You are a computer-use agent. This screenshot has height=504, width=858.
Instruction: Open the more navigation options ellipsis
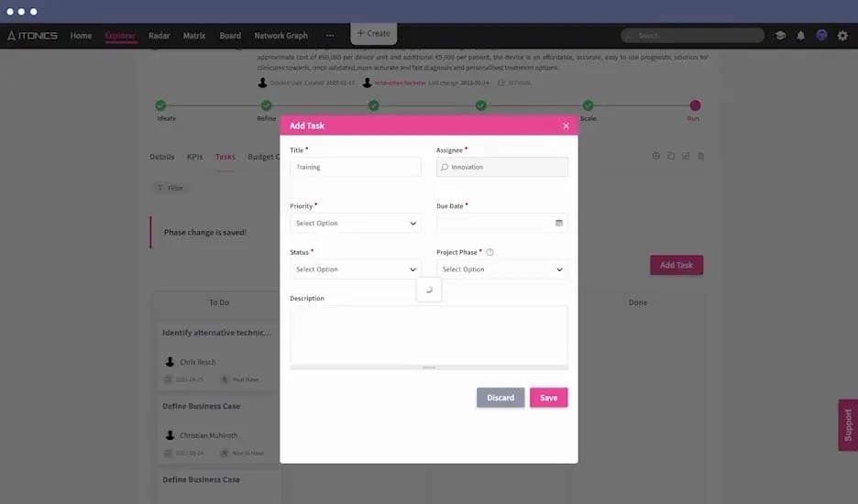330,36
